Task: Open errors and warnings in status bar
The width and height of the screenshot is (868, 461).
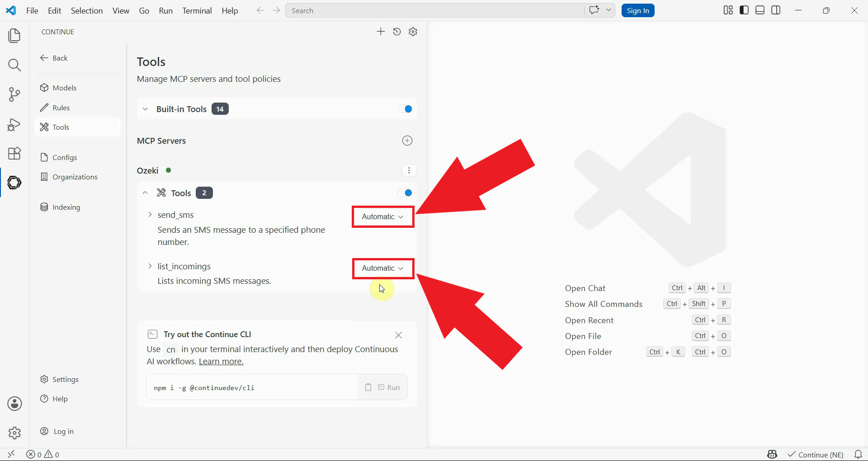Action: (43, 454)
